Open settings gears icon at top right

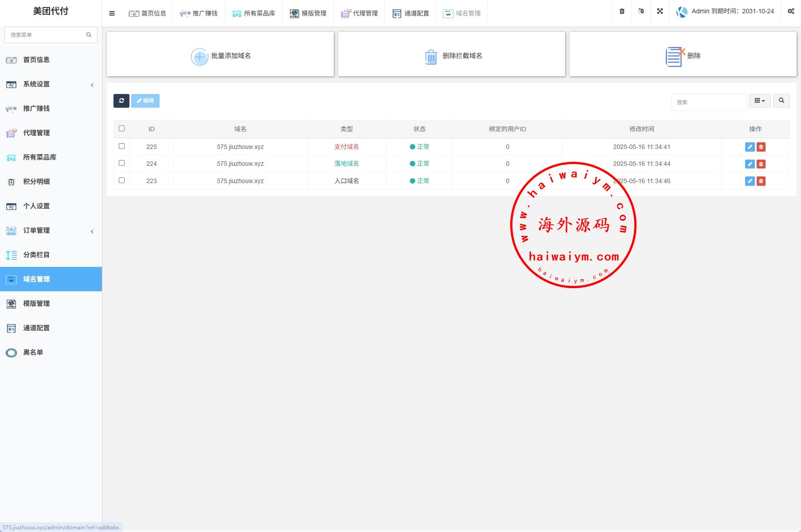(x=791, y=12)
